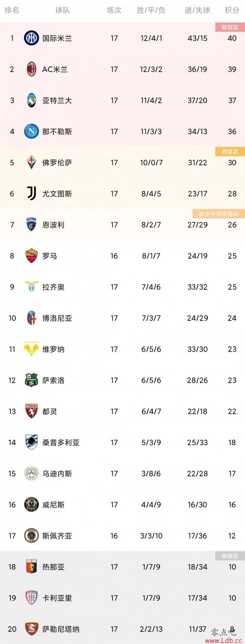245x644 pixels.
Task: Click the Fiorentina (佛罗伦萨) crest
Action: click(x=32, y=163)
